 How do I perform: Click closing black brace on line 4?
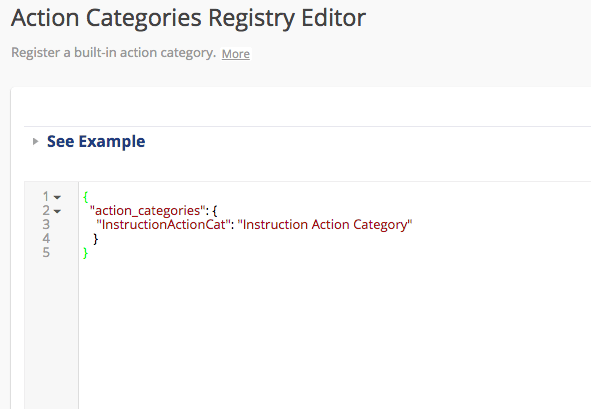click(x=96, y=239)
